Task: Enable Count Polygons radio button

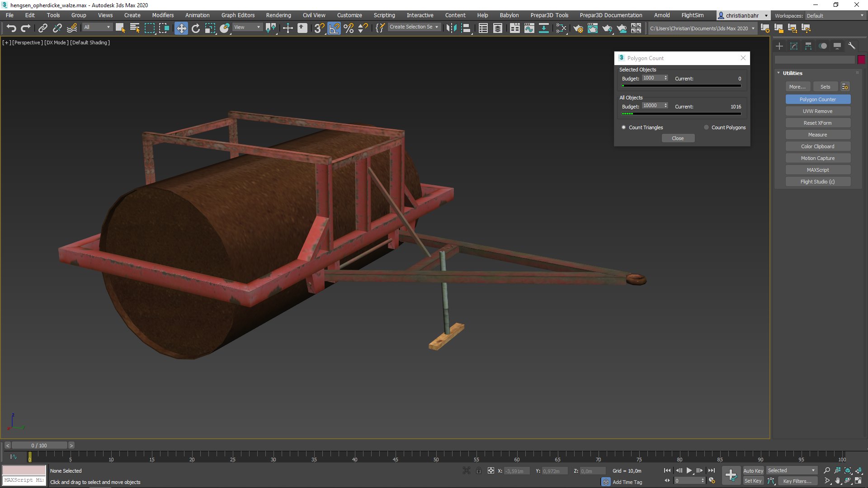Action: point(707,127)
